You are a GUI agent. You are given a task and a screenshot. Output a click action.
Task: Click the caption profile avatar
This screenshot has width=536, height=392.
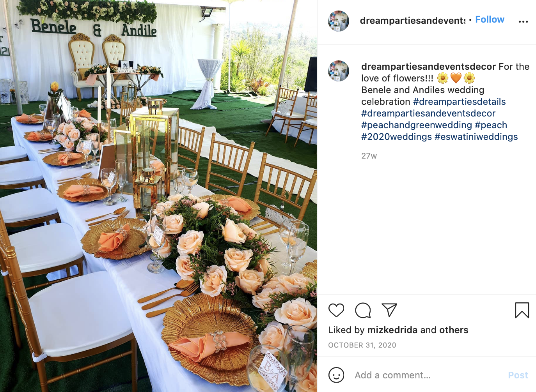point(339,71)
